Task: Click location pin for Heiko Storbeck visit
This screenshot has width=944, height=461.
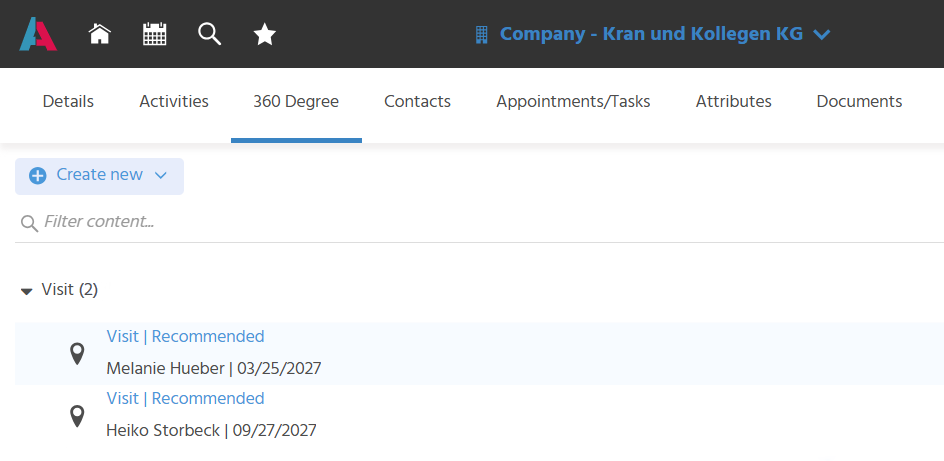Action: 77,416
